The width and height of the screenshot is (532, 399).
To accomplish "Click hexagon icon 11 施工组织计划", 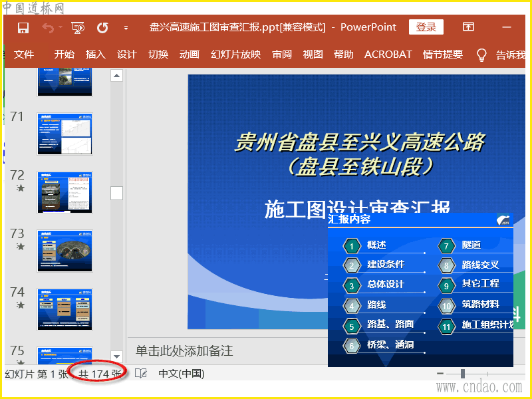I will [x=446, y=327].
